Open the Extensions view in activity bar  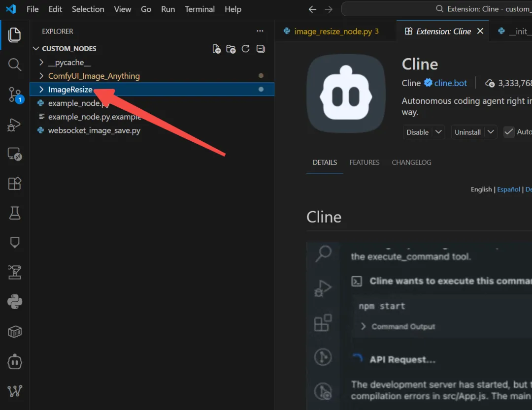(14, 184)
